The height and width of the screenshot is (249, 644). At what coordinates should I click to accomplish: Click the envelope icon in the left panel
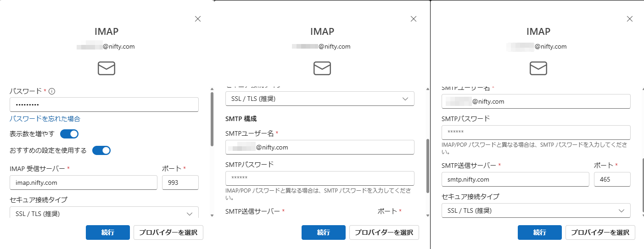(x=106, y=68)
